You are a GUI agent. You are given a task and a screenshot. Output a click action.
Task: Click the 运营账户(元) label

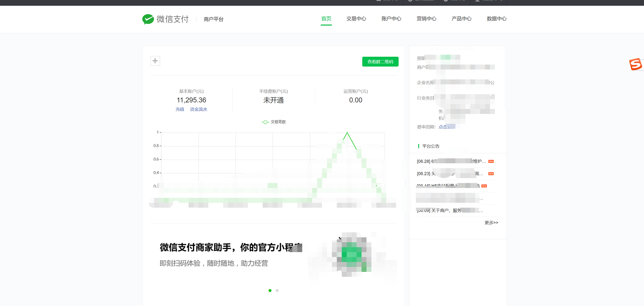click(x=356, y=91)
